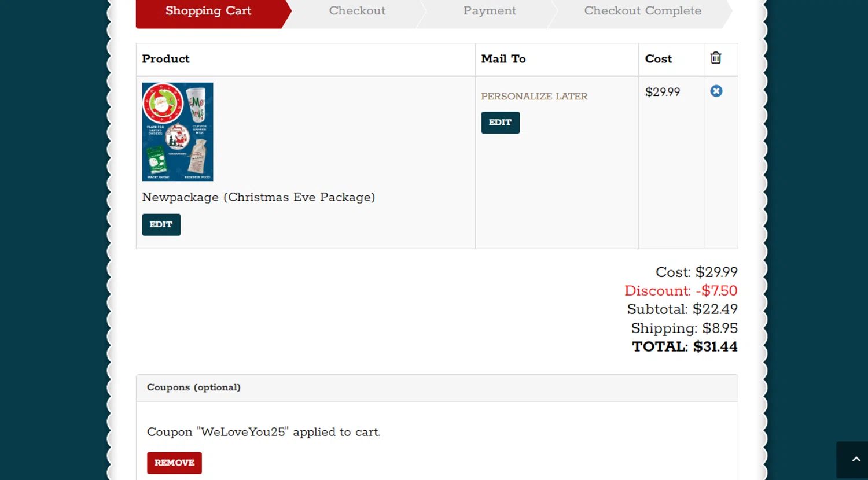Go to the Shopping Cart step
This screenshot has height=480, width=868.
208,11
